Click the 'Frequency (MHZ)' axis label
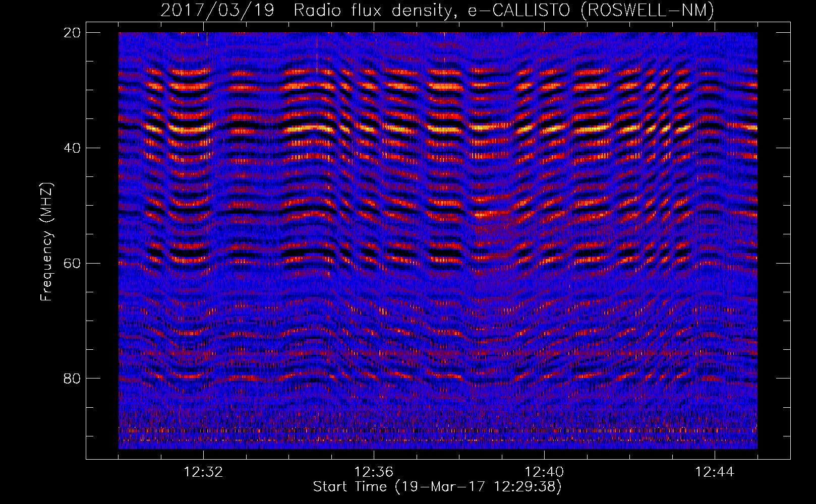The height and width of the screenshot is (504, 816). (46, 242)
